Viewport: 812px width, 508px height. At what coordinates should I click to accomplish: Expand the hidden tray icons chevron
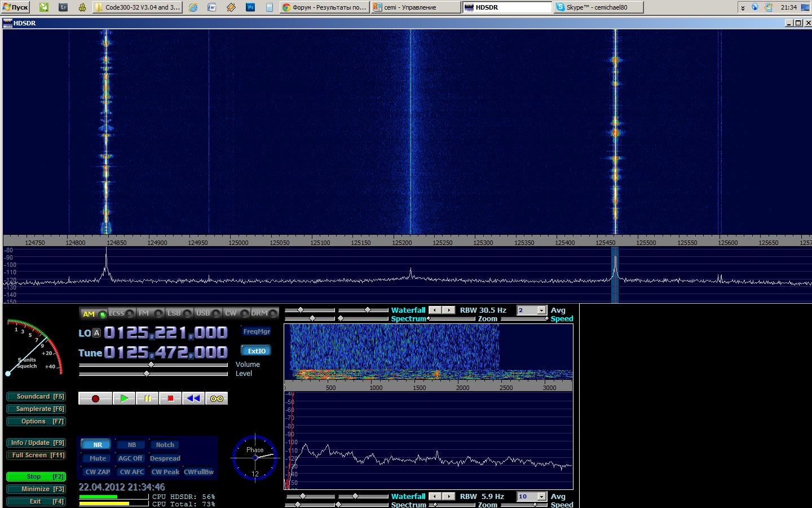[x=743, y=8]
